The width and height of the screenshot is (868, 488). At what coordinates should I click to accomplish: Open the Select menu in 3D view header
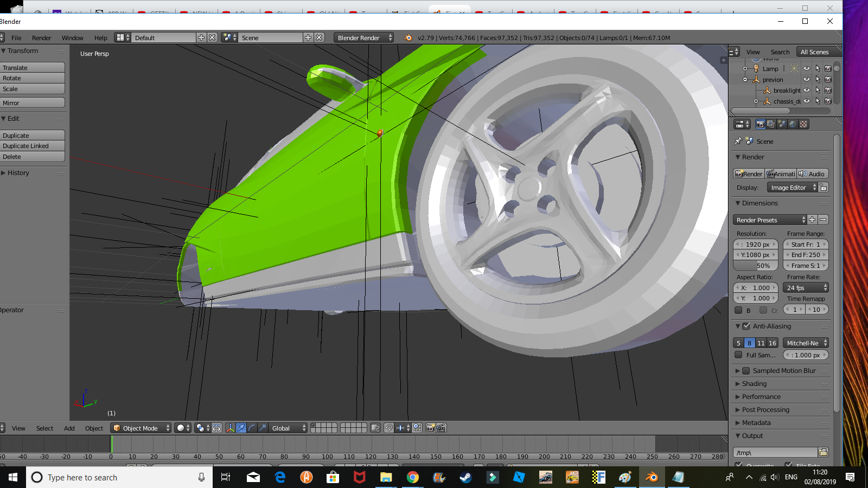click(x=44, y=428)
